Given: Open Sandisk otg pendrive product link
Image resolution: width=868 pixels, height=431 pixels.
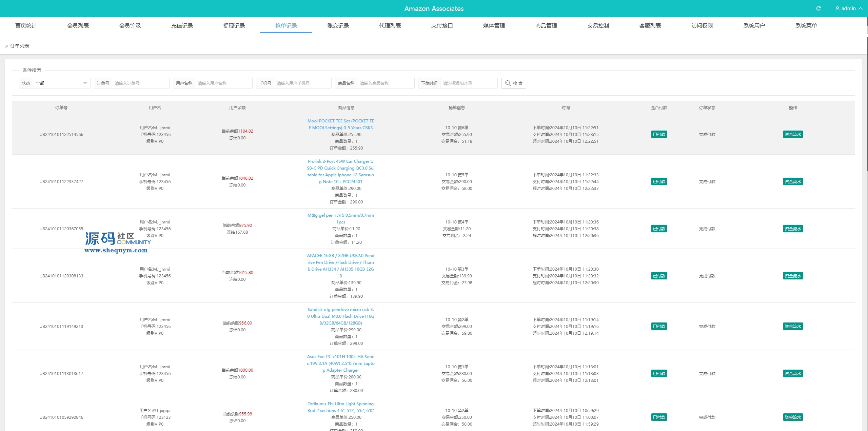Looking at the screenshot, I should click(x=340, y=316).
